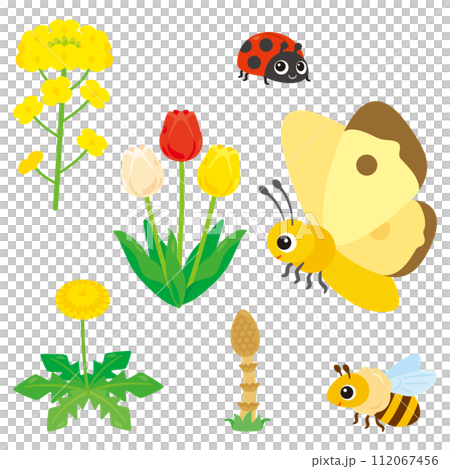Viewport: 450px width, 469px height.
Task: Select the horsetail shoot illustration
Action: [246, 370]
